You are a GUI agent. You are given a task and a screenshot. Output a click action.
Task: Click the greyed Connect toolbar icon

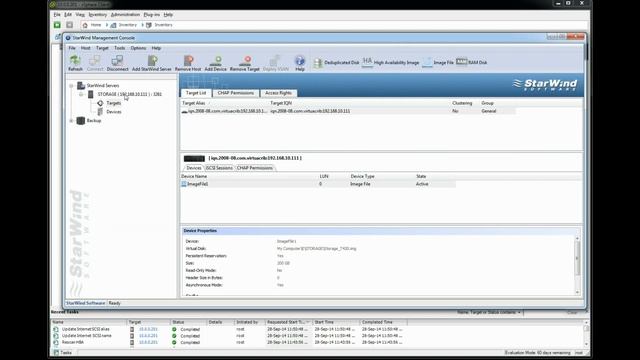pos(95,60)
